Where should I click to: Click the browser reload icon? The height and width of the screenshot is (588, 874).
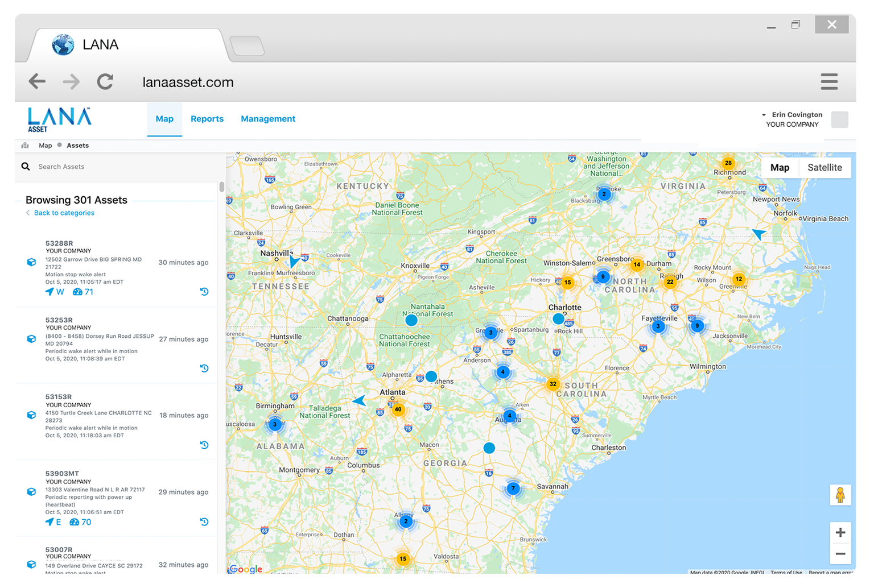tap(105, 82)
